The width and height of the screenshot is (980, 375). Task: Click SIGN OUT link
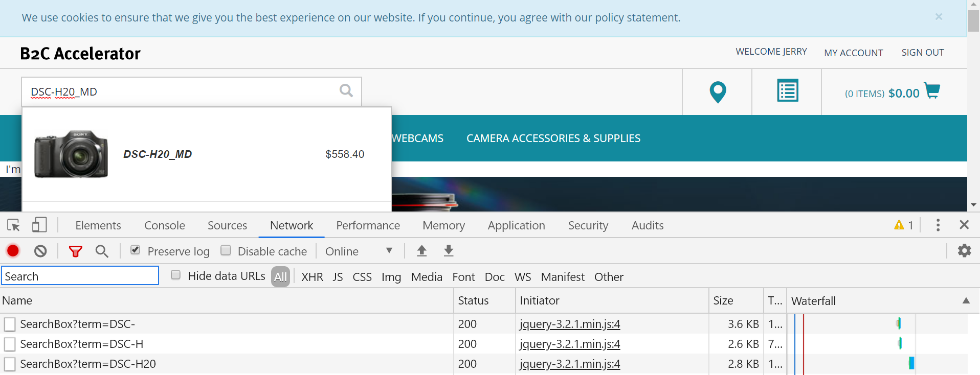[923, 52]
